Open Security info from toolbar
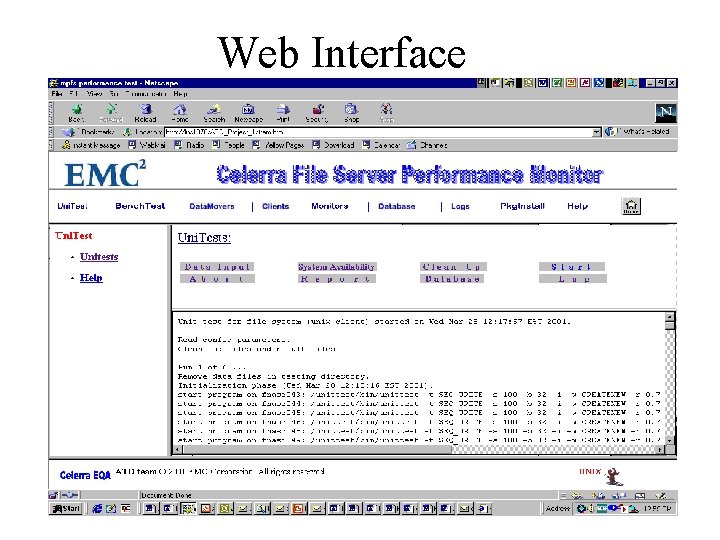The image size is (720, 540). pyautogui.click(x=317, y=113)
